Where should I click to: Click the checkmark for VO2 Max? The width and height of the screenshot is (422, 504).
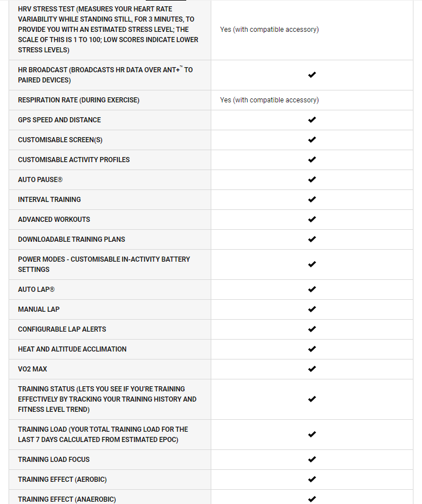tap(312, 369)
